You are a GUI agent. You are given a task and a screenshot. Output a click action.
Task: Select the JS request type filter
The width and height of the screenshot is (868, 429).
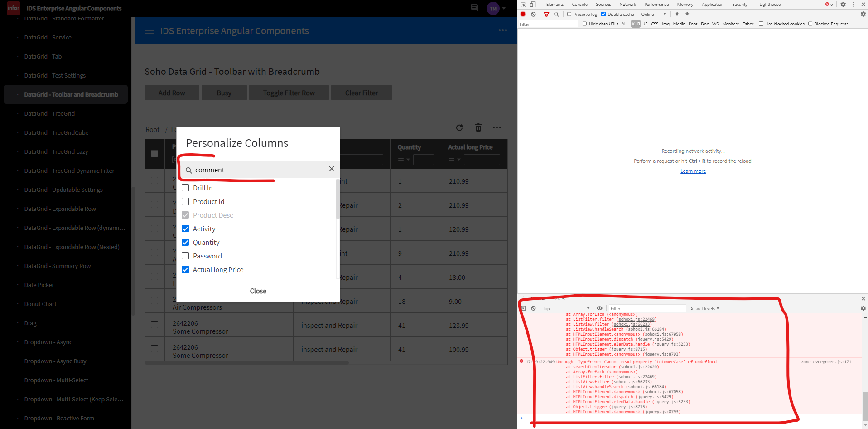point(646,24)
